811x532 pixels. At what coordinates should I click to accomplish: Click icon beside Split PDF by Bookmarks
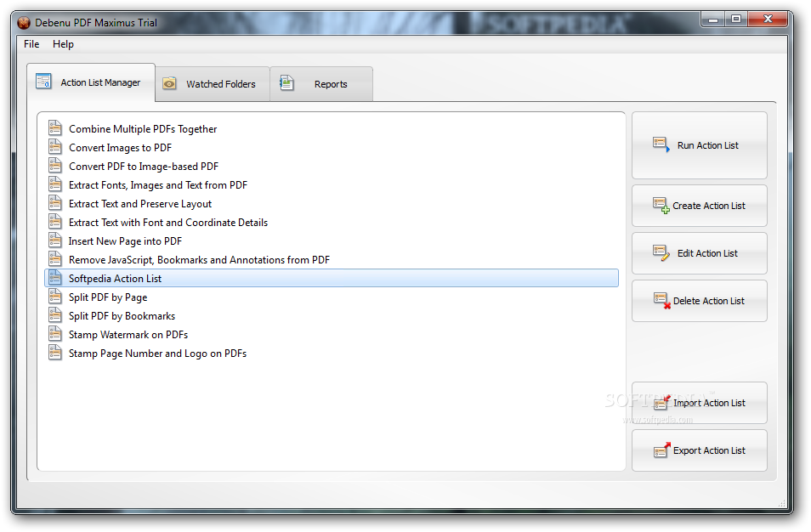(54, 314)
